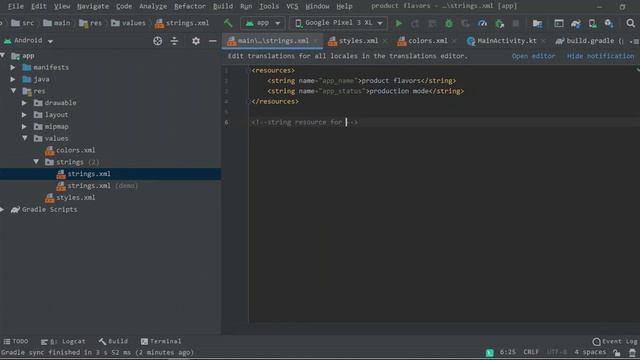This screenshot has height=360, width=640.
Task: Sync Project with Gradle Files elephant icon
Action: coord(576,24)
